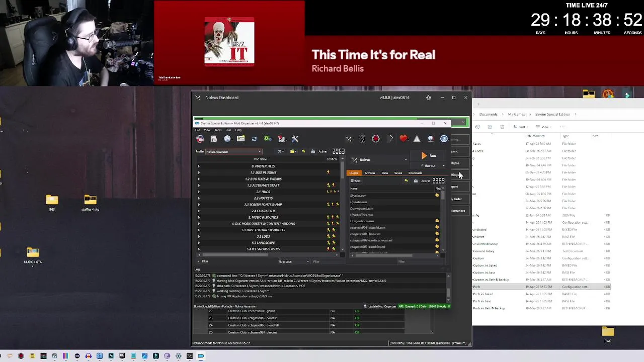
Task: Click the Mod Name column header
Action: [x=260, y=159]
